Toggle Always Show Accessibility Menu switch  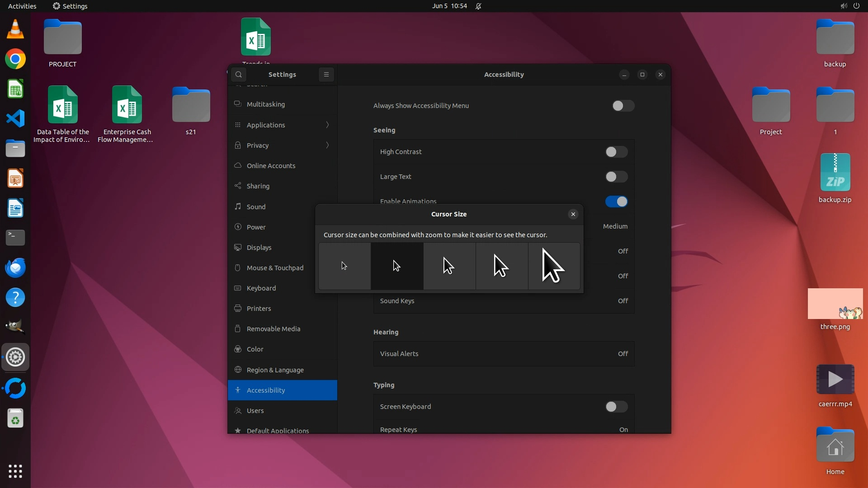coord(623,106)
